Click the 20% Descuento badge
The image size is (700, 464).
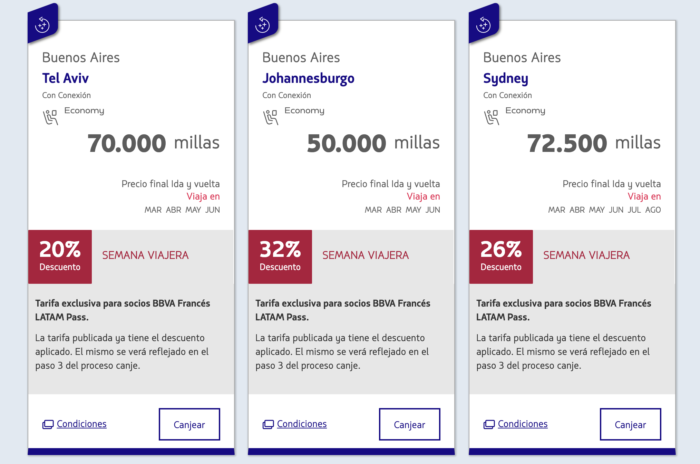click(x=60, y=256)
